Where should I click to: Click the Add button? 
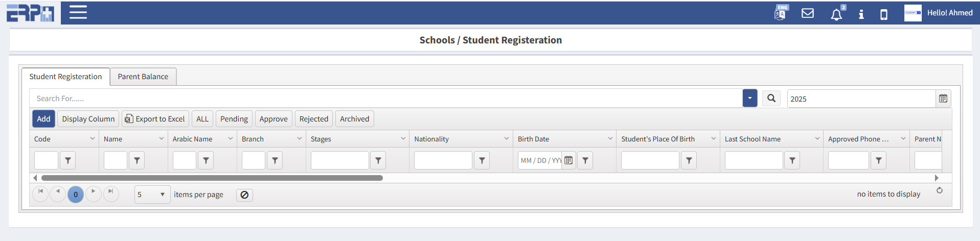43,119
